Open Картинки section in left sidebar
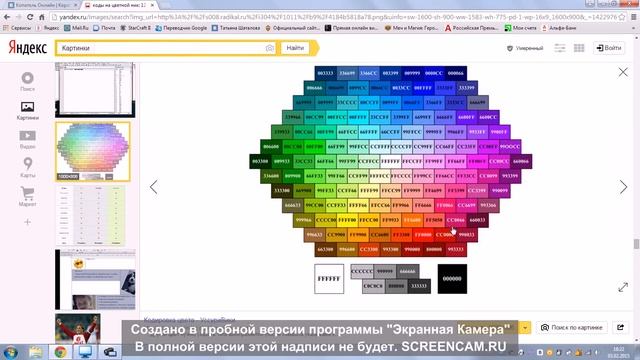 tap(27, 110)
